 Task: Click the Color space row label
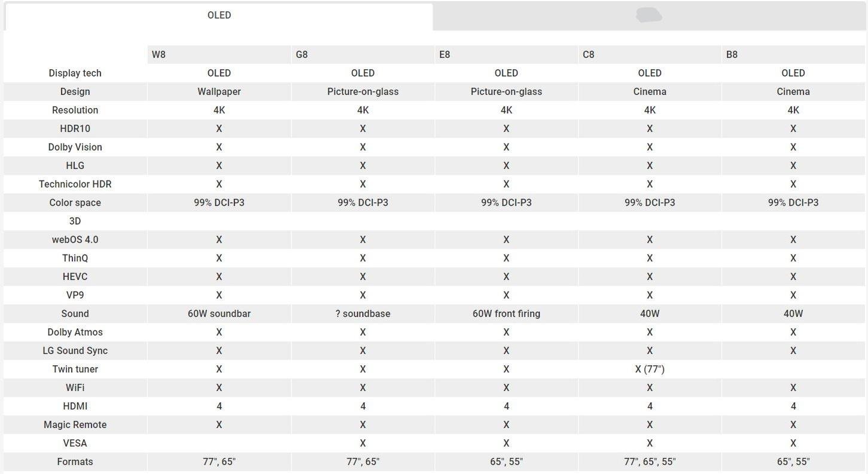click(x=75, y=203)
